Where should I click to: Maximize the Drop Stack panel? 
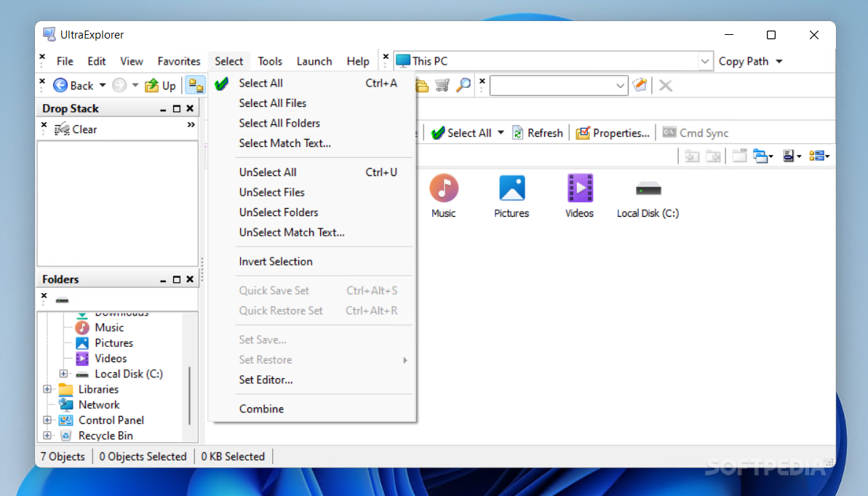177,109
